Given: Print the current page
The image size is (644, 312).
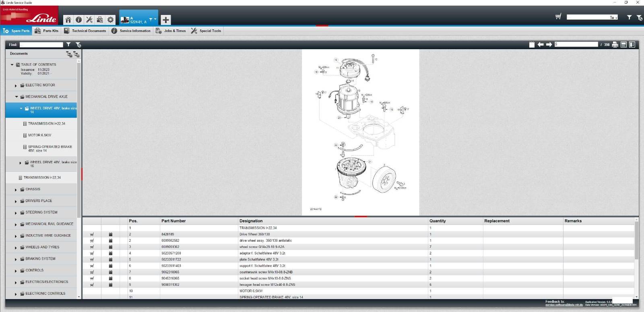Looking at the screenshot, I should pyautogui.click(x=615, y=45).
